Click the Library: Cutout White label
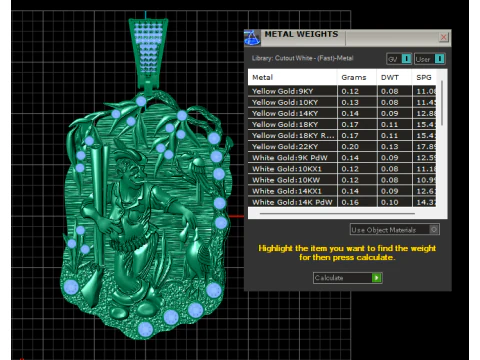The height and width of the screenshot is (360, 480). click(302, 58)
